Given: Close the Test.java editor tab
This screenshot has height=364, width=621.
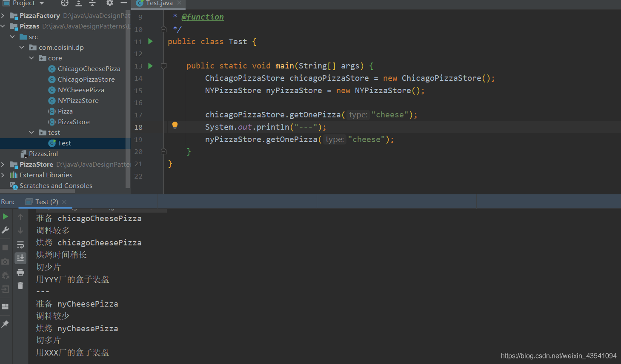Looking at the screenshot, I should pos(179,3).
